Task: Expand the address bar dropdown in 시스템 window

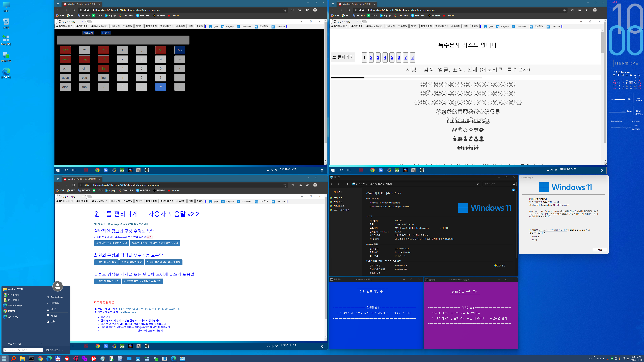Action: pos(473,184)
